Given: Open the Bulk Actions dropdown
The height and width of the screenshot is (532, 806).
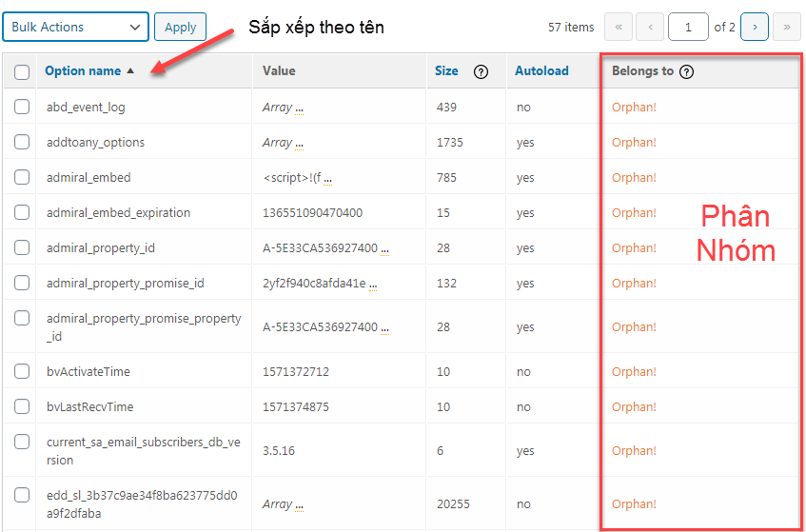Looking at the screenshot, I should pos(76,27).
